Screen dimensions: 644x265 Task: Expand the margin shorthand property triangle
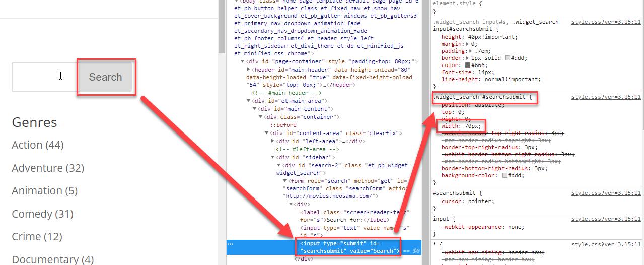(x=468, y=44)
